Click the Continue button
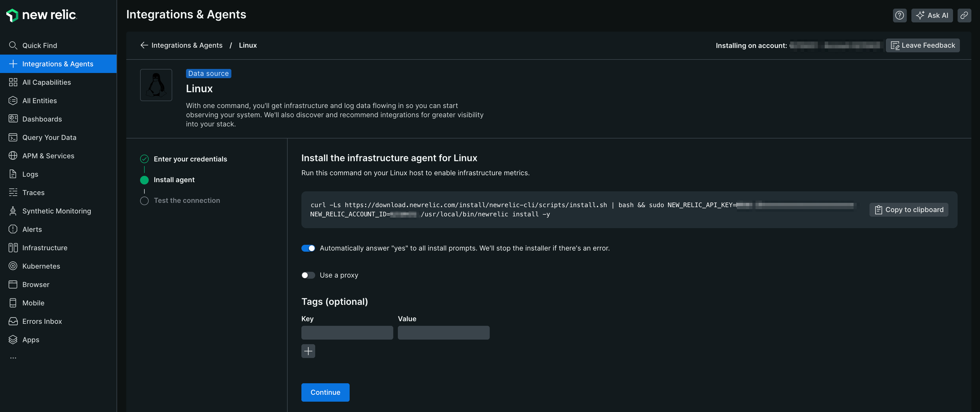This screenshot has height=412, width=980. (x=325, y=392)
